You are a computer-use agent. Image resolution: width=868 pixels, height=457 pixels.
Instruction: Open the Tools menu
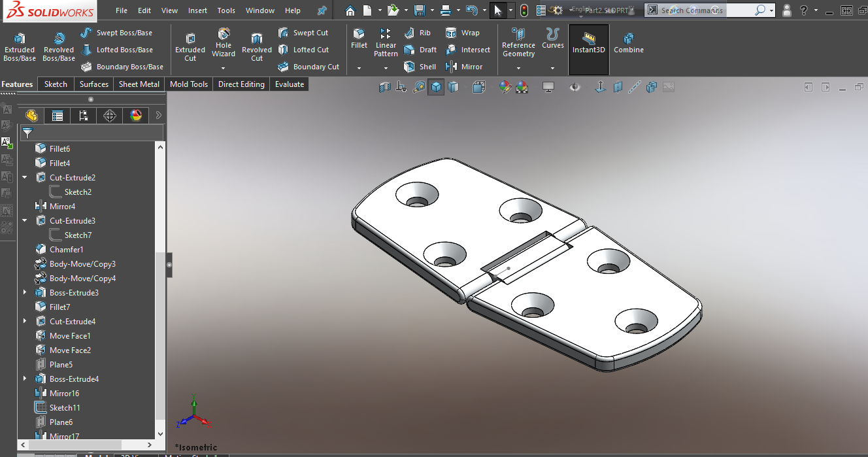click(x=226, y=10)
